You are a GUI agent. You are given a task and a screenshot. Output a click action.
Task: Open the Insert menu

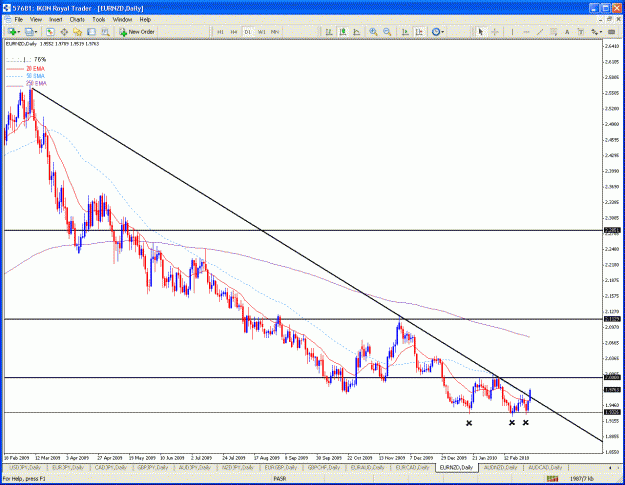point(55,19)
